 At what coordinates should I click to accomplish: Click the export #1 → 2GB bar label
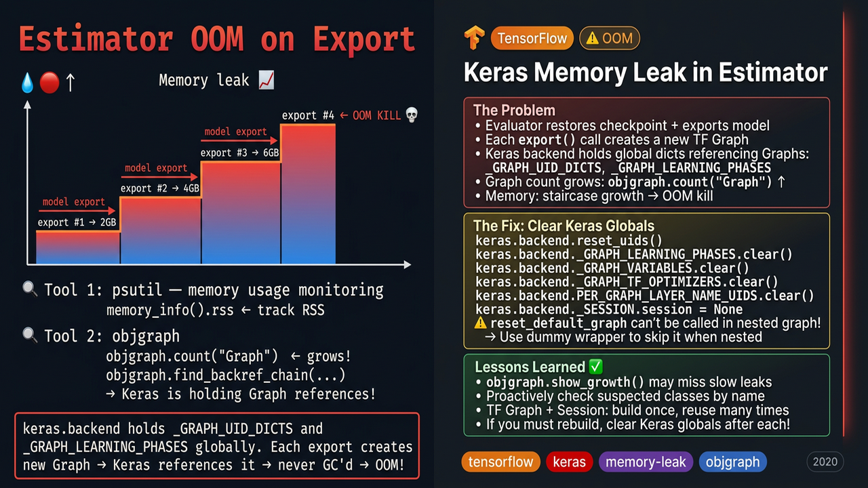[77, 222]
